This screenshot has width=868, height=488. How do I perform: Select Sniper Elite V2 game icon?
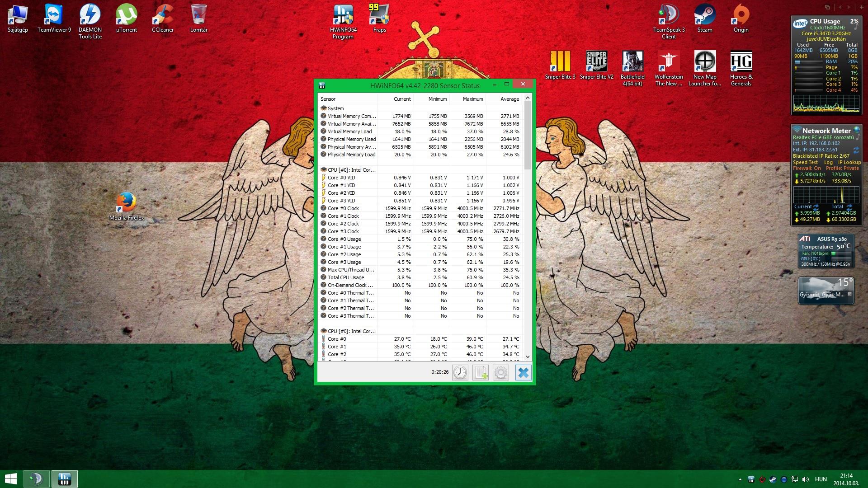596,65
